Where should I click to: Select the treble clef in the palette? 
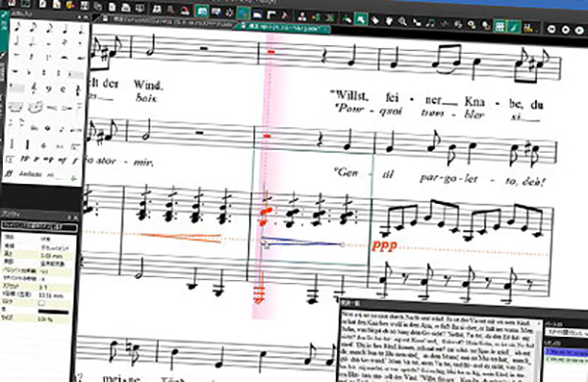click(33, 88)
